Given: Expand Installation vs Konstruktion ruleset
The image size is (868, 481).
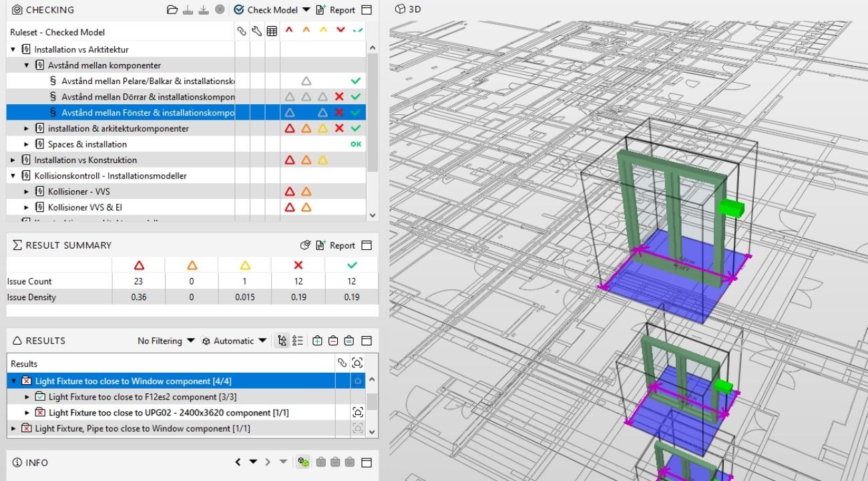Looking at the screenshot, I should pos(13,160).
